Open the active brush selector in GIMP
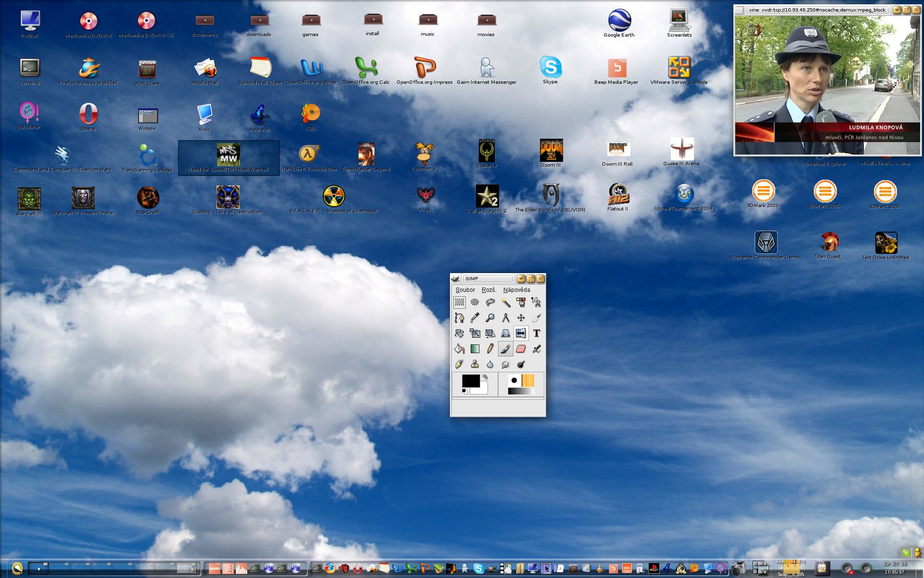Viewport: 924px width, 578px height. tap(514, 380)
